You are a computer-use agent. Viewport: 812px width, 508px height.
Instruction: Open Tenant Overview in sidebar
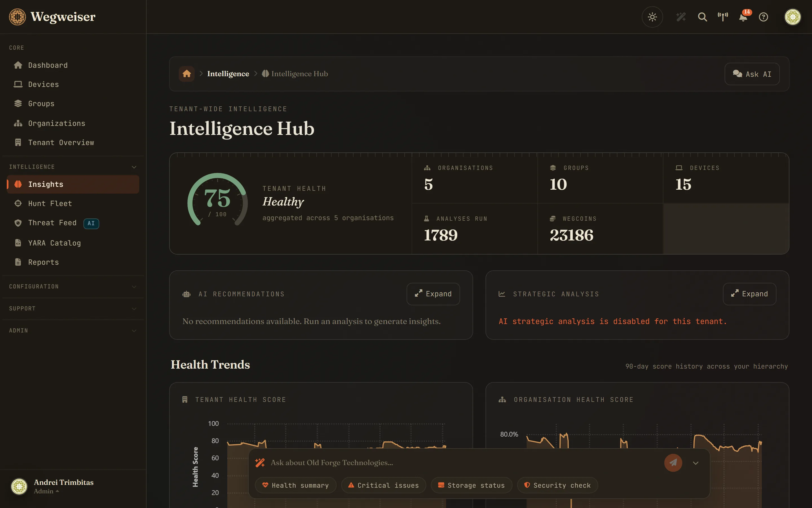(73, 143)
